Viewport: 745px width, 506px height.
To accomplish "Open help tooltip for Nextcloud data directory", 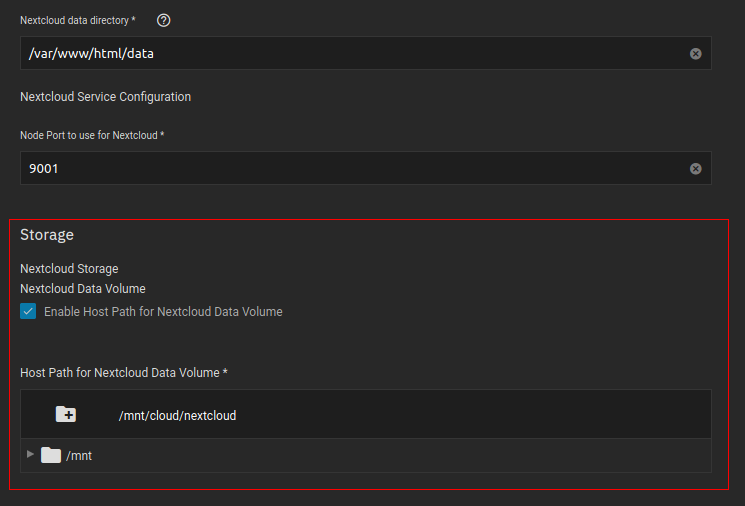I will [164, 21].
